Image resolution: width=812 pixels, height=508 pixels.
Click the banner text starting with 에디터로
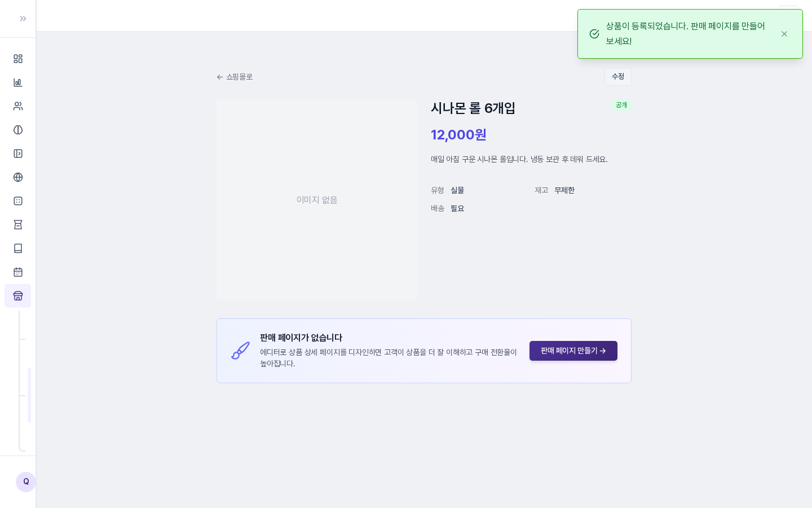coord(389,358)
